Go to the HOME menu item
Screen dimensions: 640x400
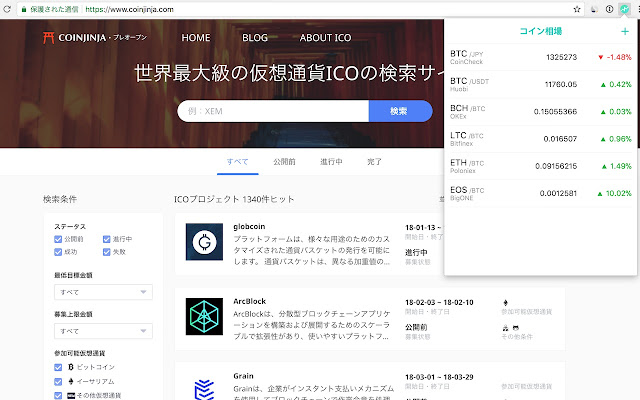(x=196, y=38)
